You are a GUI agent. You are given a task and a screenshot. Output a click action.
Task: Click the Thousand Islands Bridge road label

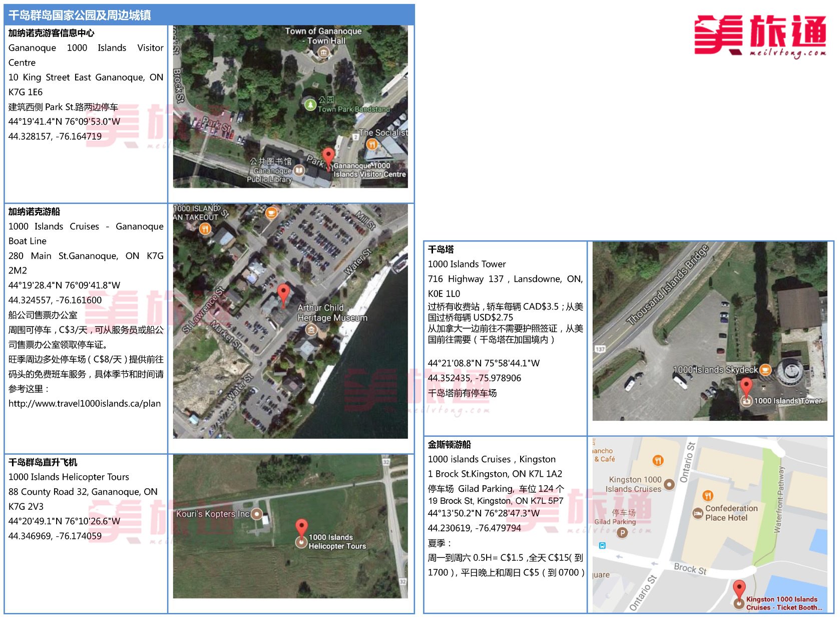click(x=668, y=284)
